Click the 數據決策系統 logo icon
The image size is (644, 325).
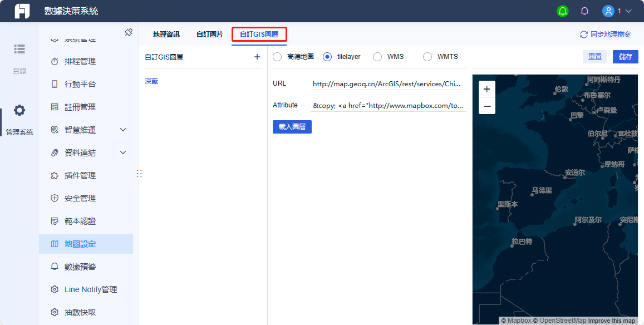[21, 11]
